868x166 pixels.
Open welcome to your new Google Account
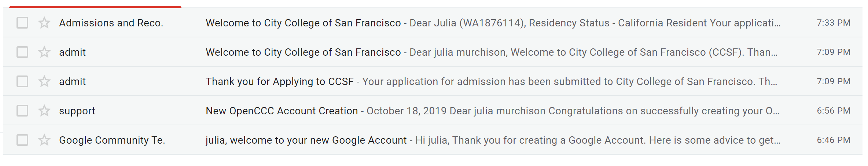(306, 140)
